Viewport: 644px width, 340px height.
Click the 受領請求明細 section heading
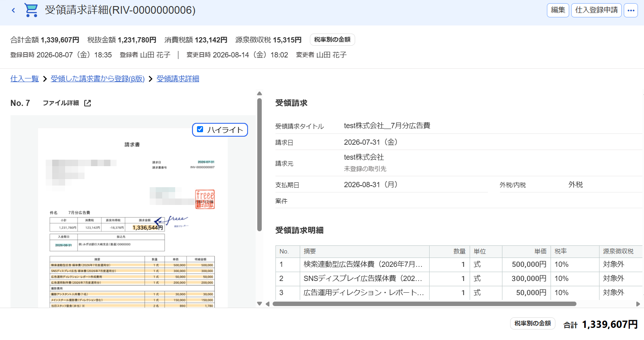coord(299,230)
